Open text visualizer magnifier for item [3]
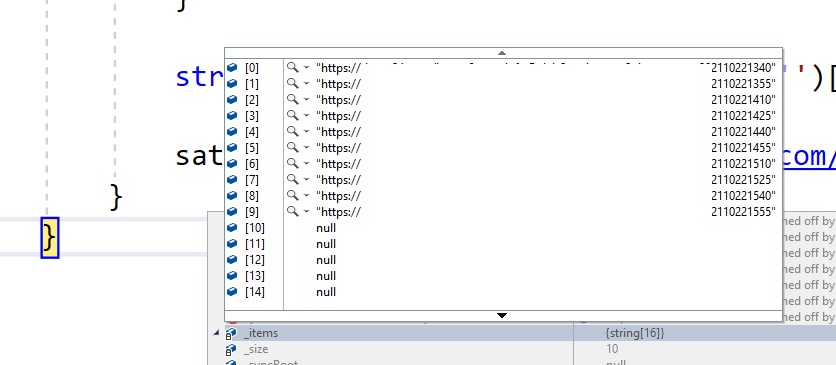836x365 pixels. [292, 115]
